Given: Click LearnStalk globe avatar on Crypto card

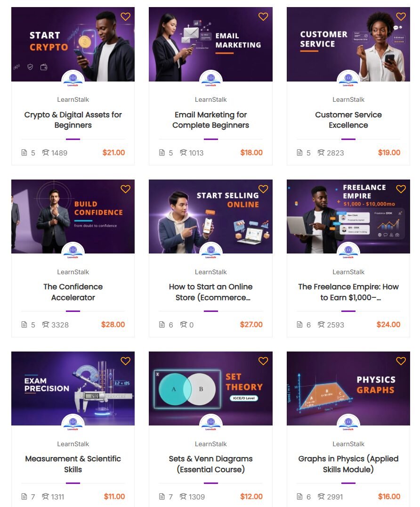Looking at the screenshot, I should (73, 79).
